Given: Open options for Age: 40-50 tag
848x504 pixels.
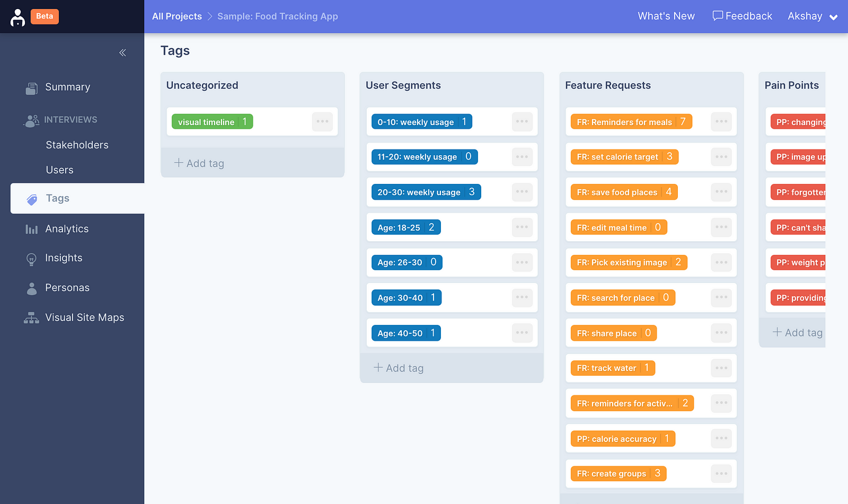Looking at the screenshot, I should click(522, 332).
